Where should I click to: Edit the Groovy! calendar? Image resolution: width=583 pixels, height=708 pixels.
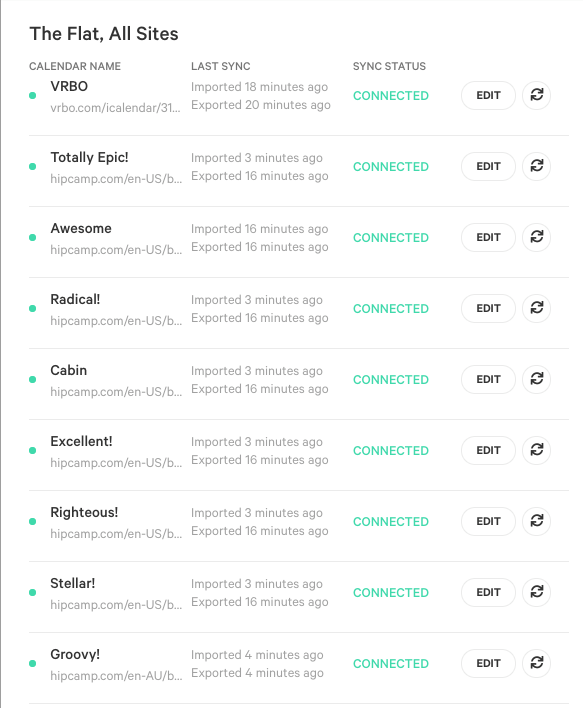[488, 663]
